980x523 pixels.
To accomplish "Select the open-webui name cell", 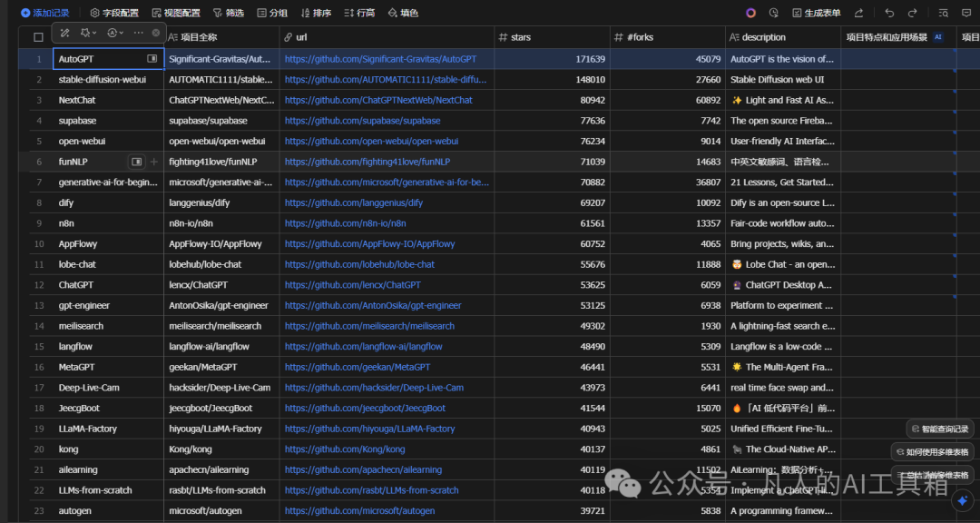I will 108,142.
